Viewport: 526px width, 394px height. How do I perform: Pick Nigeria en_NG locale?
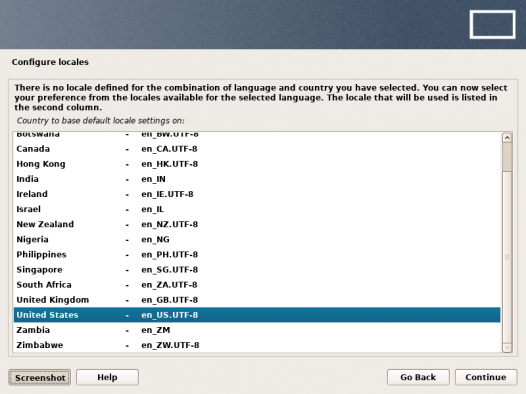click(x=257, y=239)
